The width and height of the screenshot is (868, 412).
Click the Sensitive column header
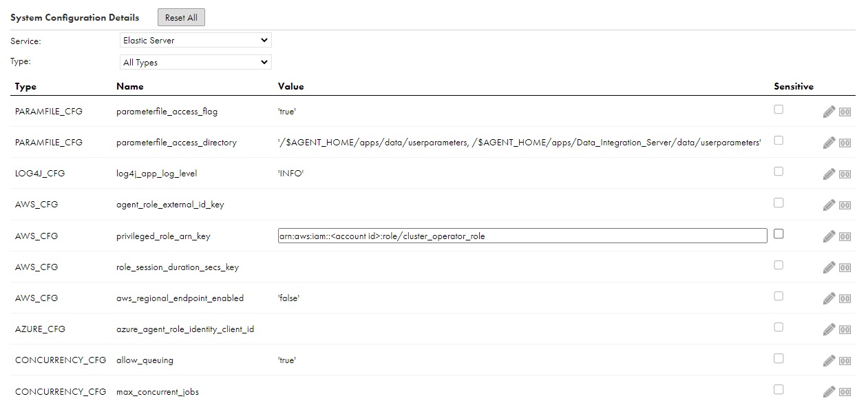click(x=794, y=87)
